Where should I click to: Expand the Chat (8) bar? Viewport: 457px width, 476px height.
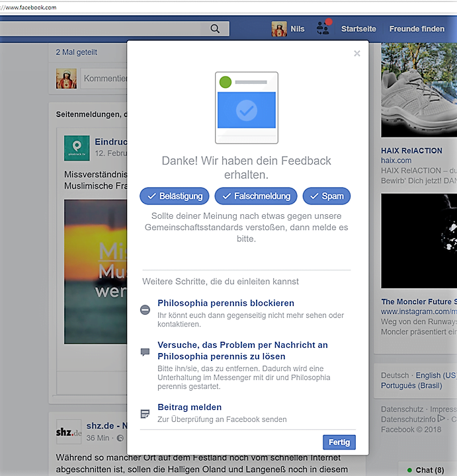[x=428, y=469]
